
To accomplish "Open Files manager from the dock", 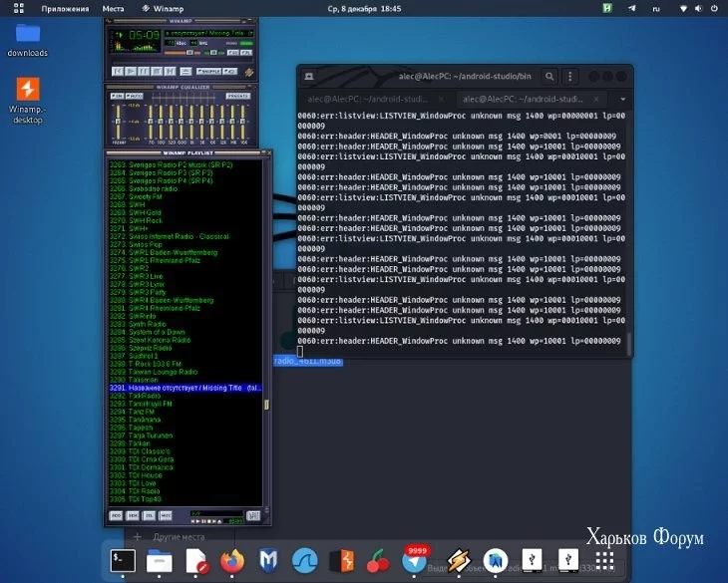I will [x=160, y=561].
